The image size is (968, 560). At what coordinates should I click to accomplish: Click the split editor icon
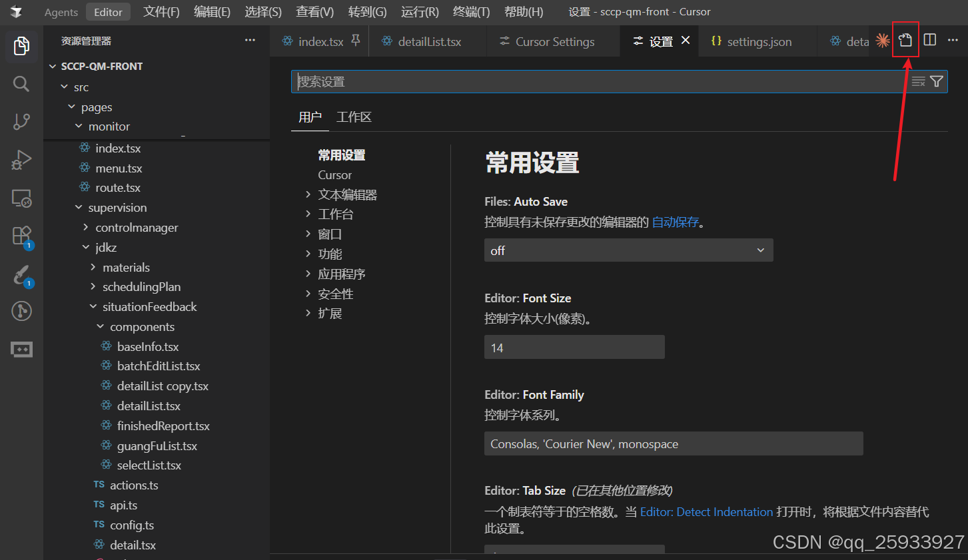pyautogui.click(x=930, y=40)
